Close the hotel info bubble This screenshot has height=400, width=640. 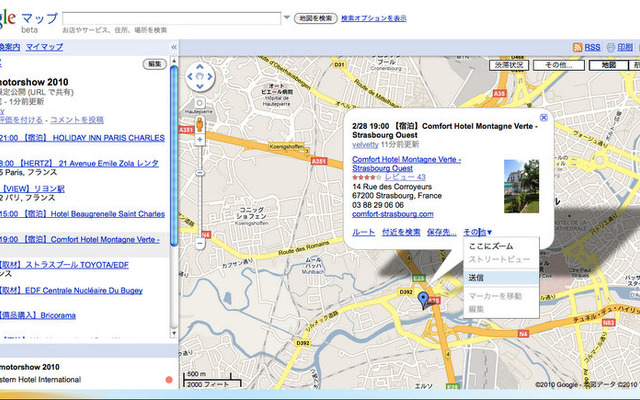[x=543, y=118]
